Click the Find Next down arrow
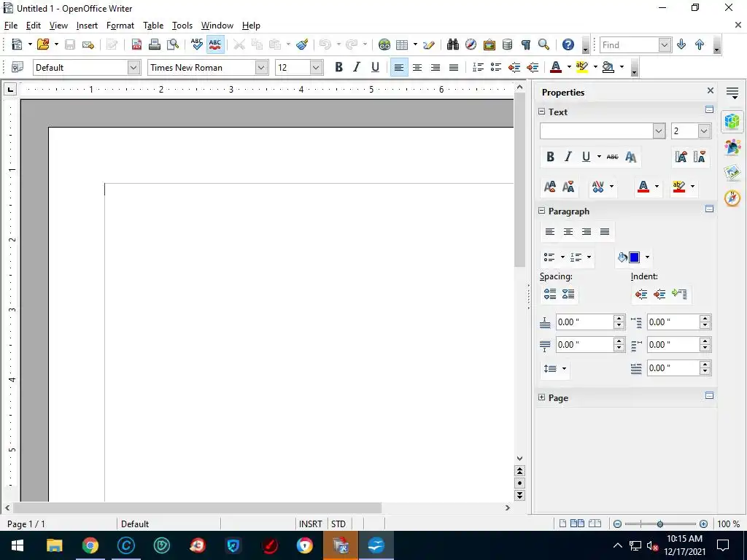 point(681,44)
